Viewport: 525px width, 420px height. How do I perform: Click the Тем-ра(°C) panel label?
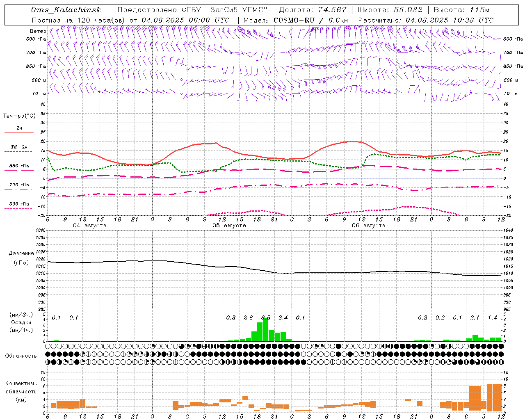point(19,116)
